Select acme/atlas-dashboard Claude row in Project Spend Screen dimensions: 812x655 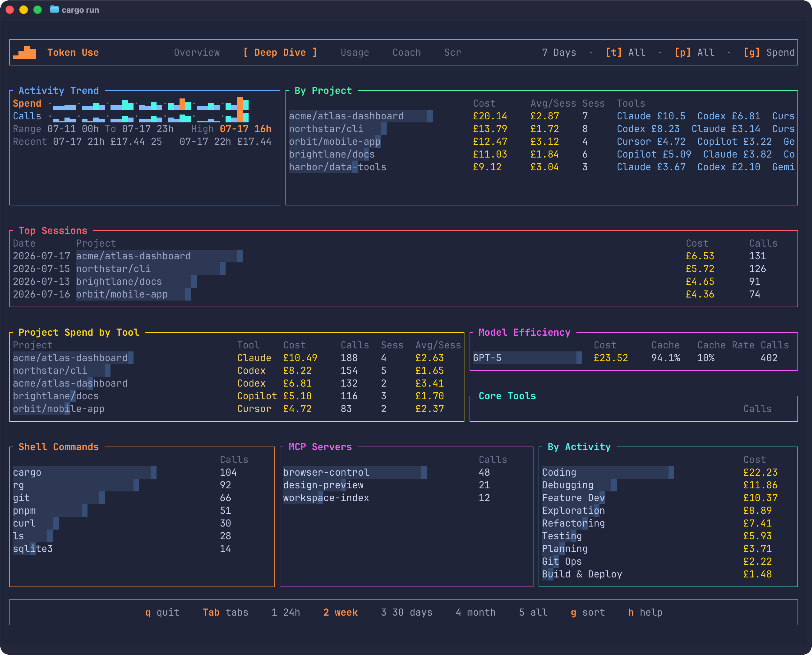[237, 358]
